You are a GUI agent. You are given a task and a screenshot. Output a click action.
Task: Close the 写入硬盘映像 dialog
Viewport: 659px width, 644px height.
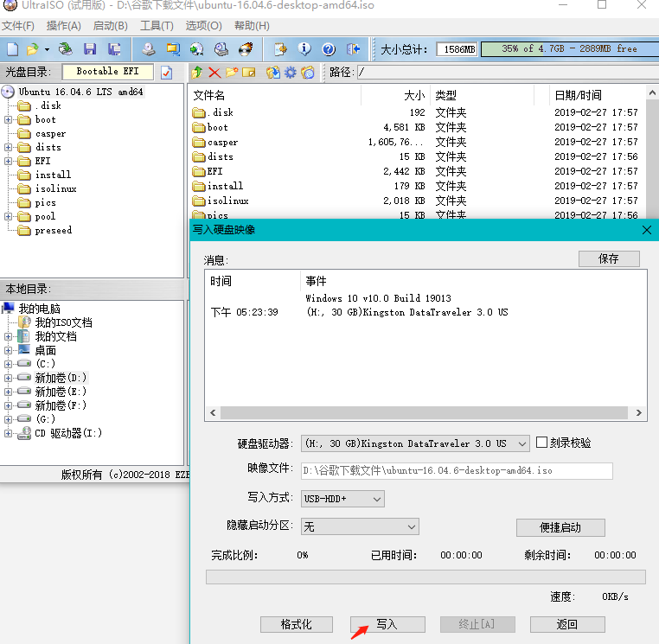tap(647, 230)
